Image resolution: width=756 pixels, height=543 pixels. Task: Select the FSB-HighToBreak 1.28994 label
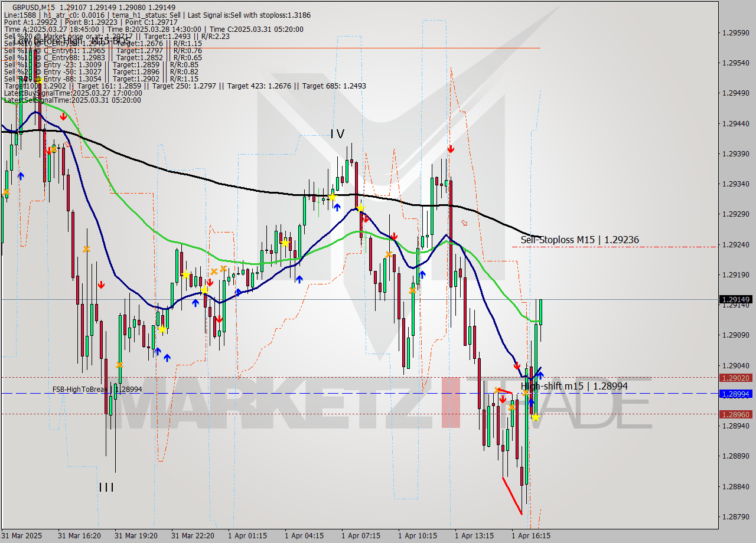click(99, 390)
